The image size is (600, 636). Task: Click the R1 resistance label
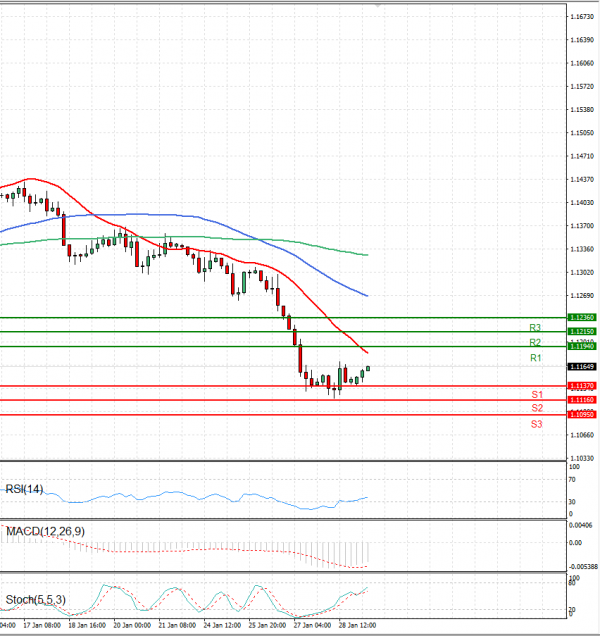(535, 358)
